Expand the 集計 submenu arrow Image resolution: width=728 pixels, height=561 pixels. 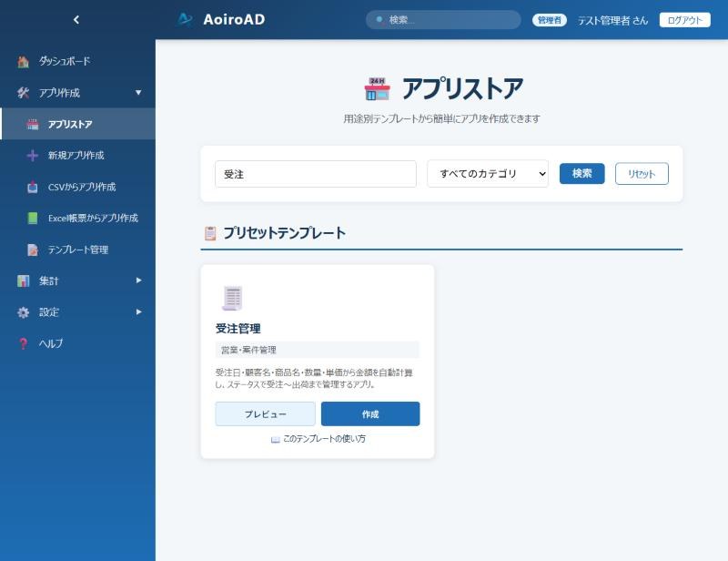138,280
